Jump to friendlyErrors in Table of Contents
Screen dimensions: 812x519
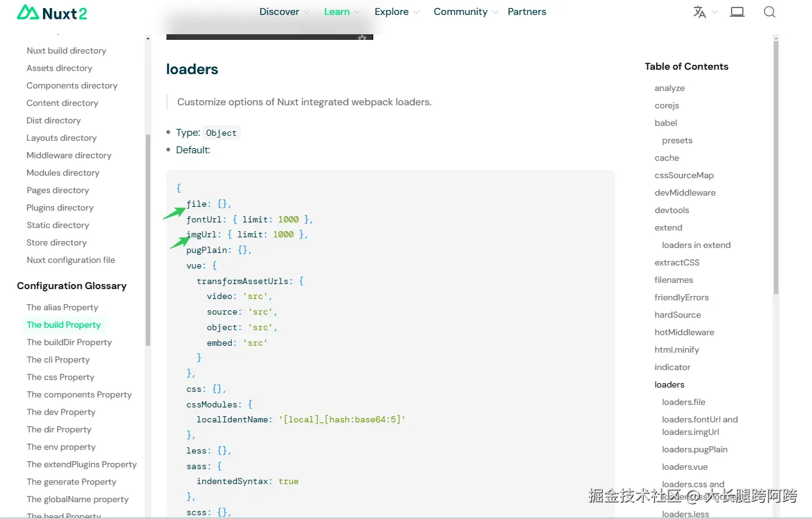tap(682, 297)
